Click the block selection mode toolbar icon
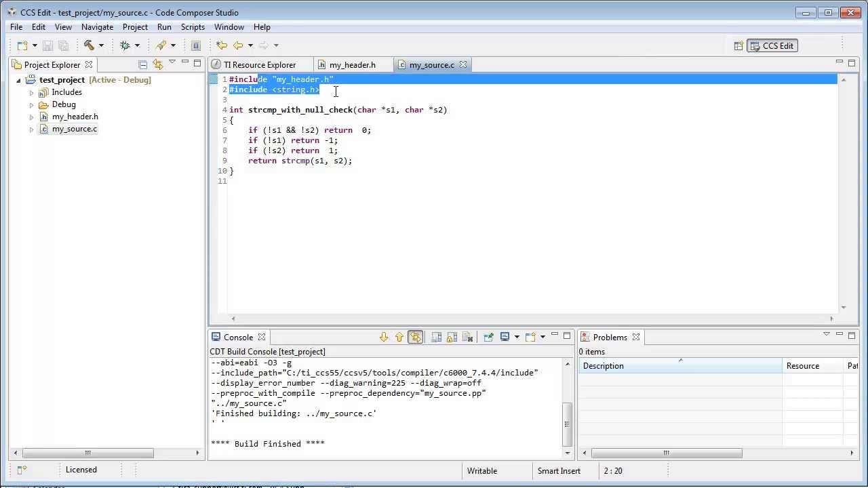 pos(196,45)
